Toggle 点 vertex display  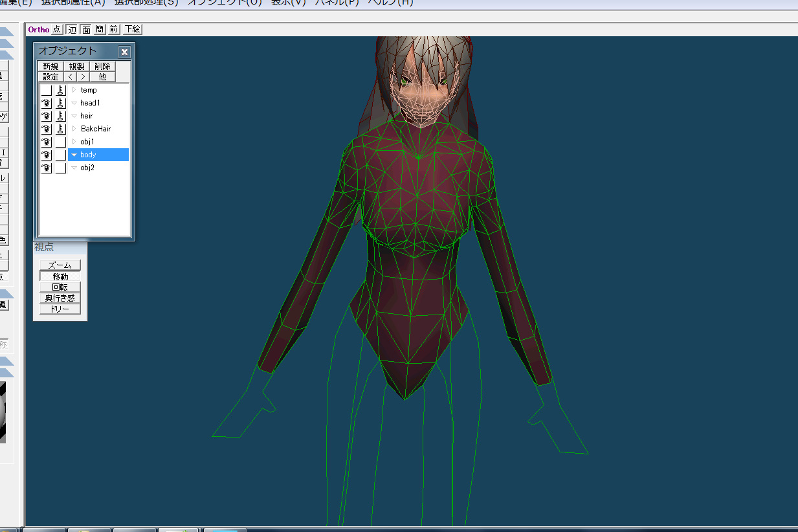click(x=57, y=29)
